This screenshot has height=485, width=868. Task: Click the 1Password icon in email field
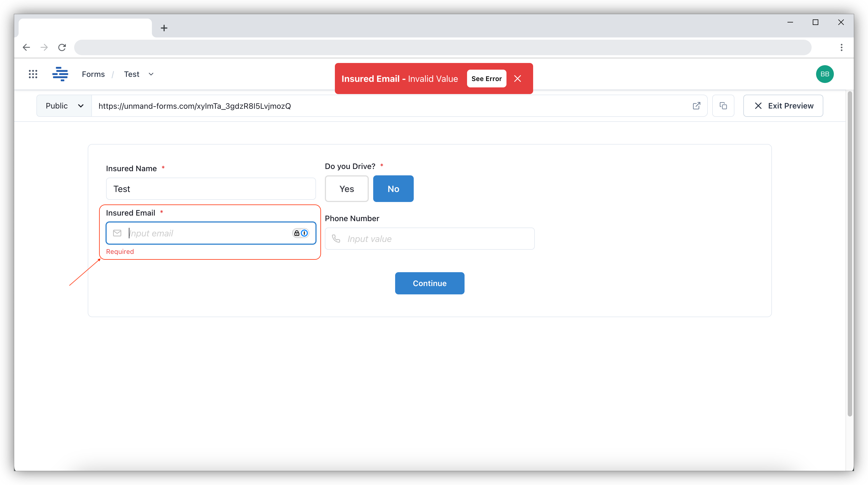pyautogui.click(x=304, y=233)
